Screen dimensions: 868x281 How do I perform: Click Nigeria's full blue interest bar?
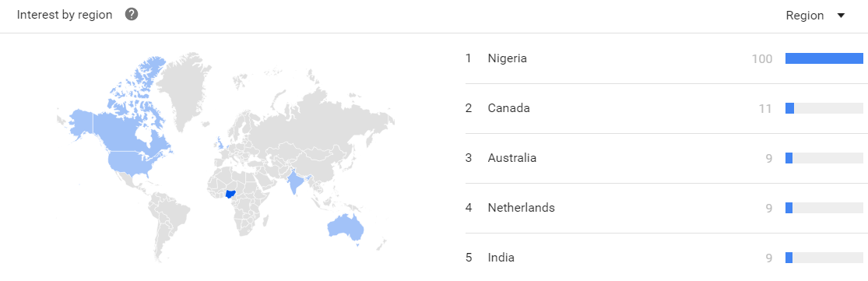(x=824, y=58)
